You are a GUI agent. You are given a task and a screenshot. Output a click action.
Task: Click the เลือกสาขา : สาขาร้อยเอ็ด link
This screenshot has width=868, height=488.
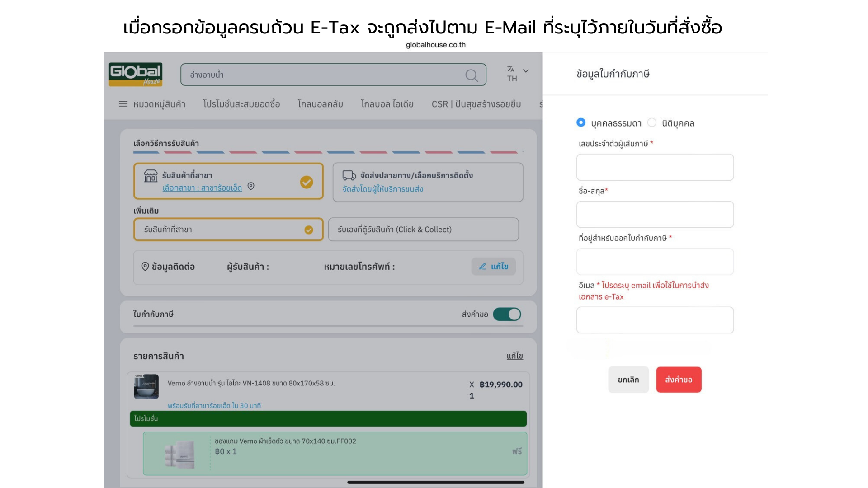point(202,188)
